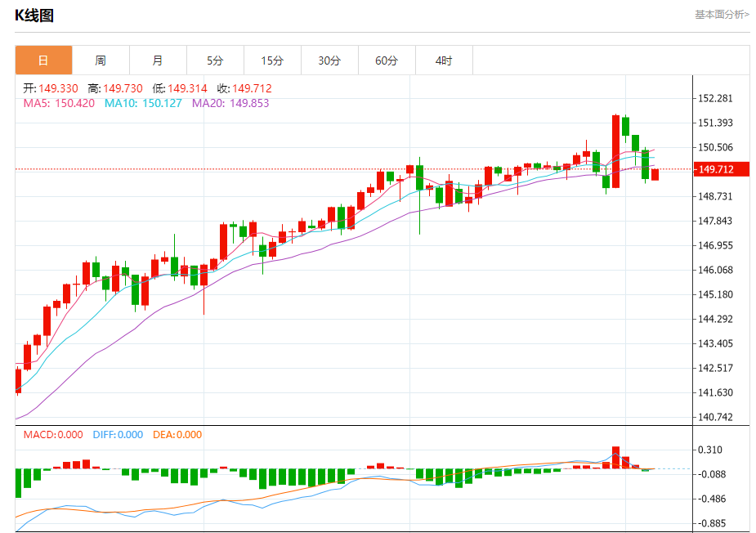Open the 5分 interval tab
The image size is (756, 533).
pos(215,60)
